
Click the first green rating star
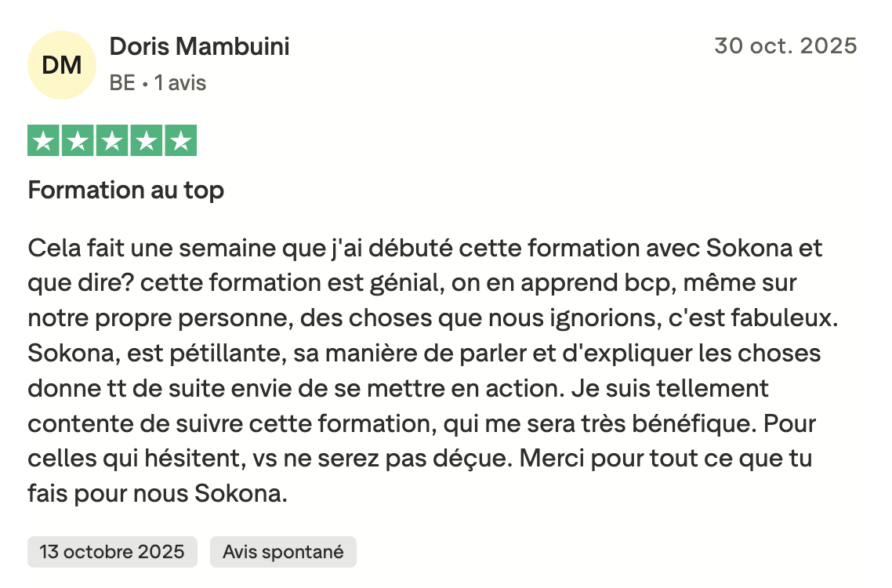coord(44,141)
